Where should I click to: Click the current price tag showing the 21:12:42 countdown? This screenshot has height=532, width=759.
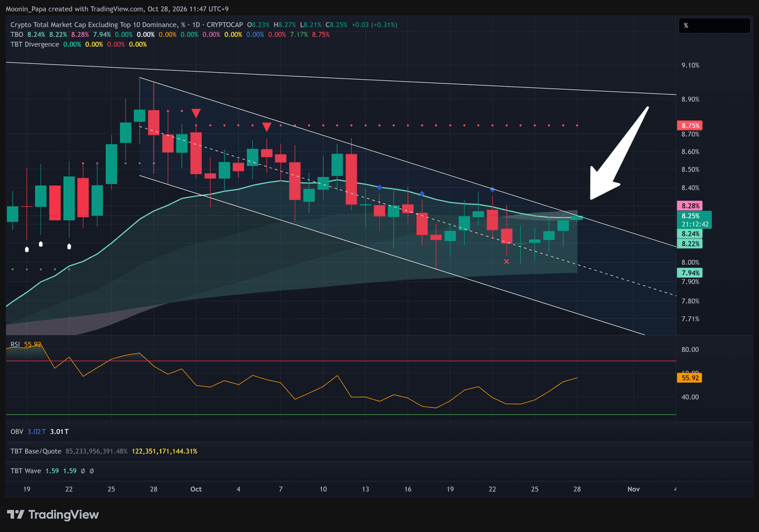(x=694, y=220)
